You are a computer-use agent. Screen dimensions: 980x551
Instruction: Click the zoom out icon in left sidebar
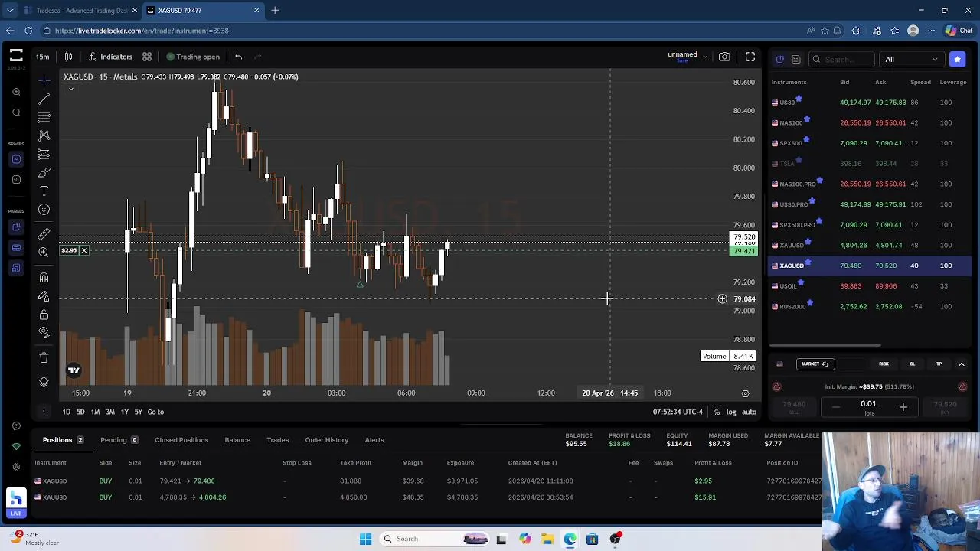pyautogui.click(x=16, y=112)
